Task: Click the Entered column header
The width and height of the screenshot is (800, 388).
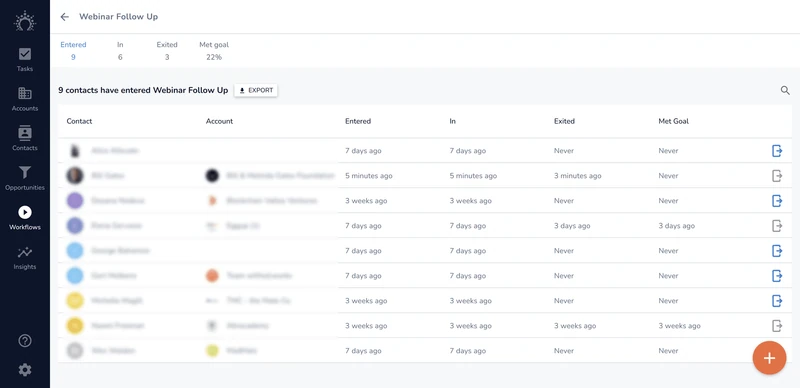Action: click(358, 121)
